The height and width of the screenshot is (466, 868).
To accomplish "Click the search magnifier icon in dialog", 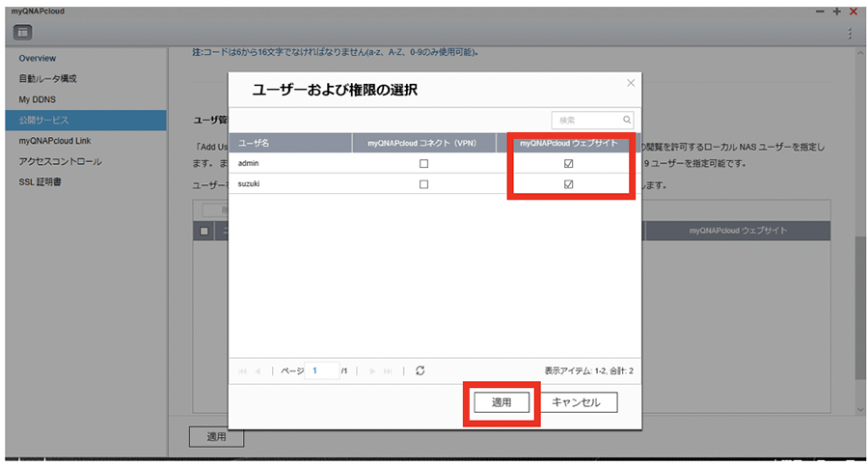I will (627, 120).
